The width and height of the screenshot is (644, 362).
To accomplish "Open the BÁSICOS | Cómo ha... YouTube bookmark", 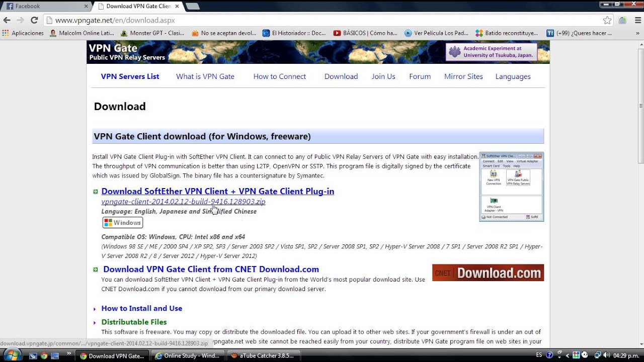I will (365, 33).
